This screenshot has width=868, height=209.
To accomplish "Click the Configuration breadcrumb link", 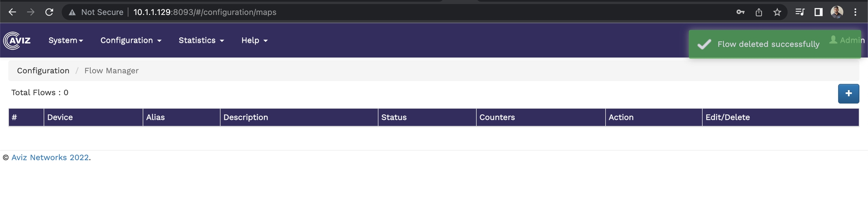I will 43,71.
